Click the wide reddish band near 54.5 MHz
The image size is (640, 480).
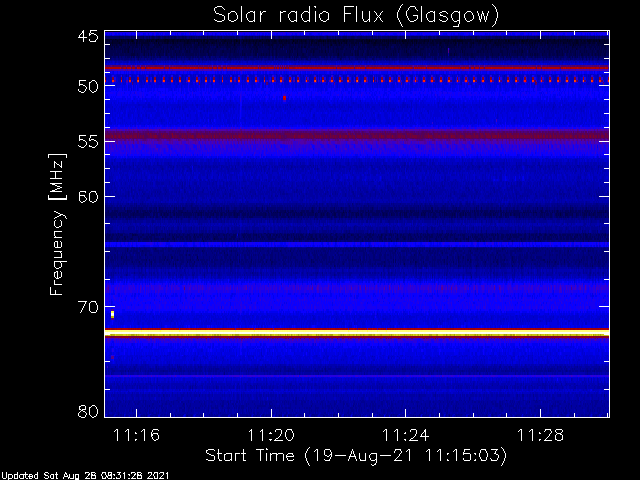point(357,135)
